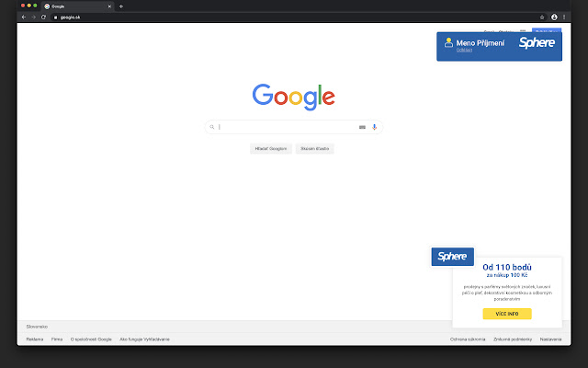Open the Ochrana súkromia footer link
The width and height of the screenshot is (588, 368).
pos(468,339)
